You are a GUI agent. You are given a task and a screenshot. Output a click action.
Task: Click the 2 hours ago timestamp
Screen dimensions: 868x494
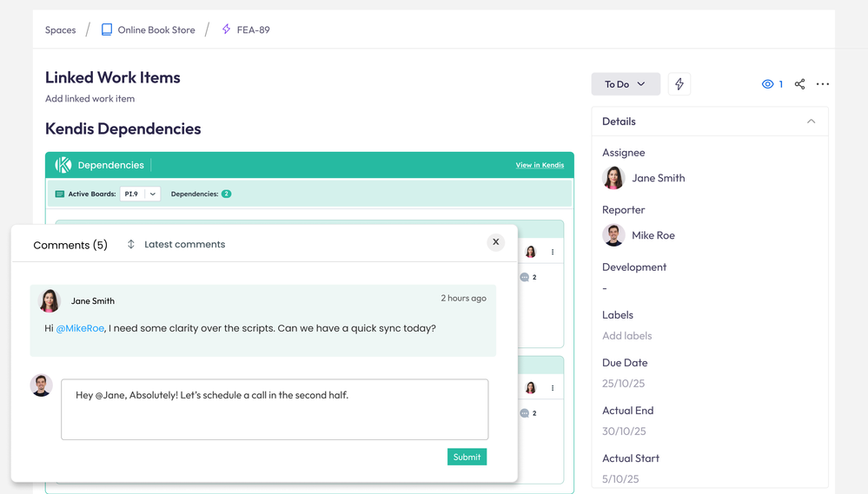tap(463, 298)
